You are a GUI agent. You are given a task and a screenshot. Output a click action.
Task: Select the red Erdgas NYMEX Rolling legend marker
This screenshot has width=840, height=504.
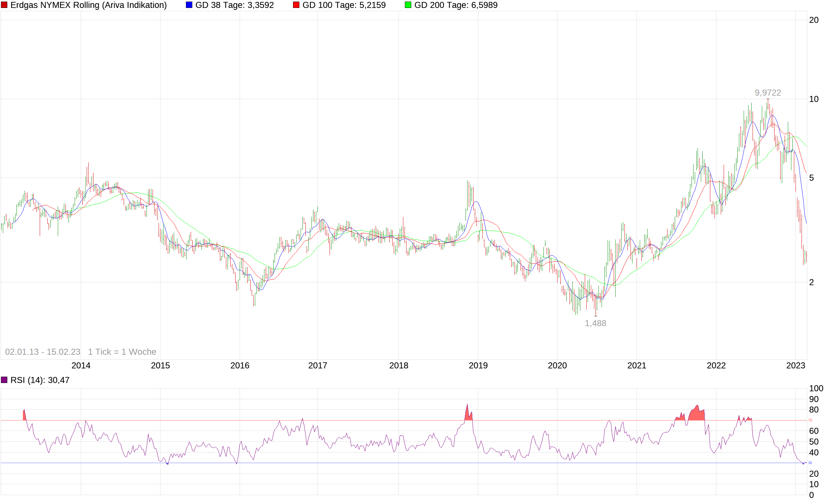[5, 5]
